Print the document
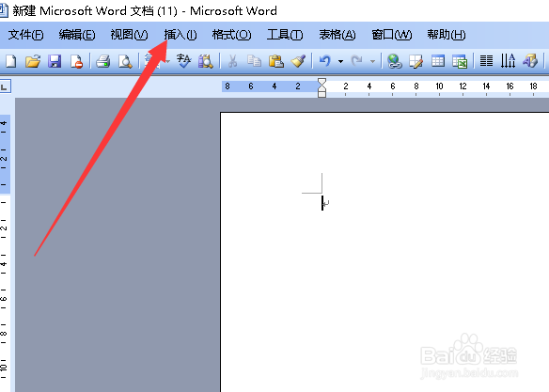The width and height of the screenshot is (549, 392). (x=103, y=61)
